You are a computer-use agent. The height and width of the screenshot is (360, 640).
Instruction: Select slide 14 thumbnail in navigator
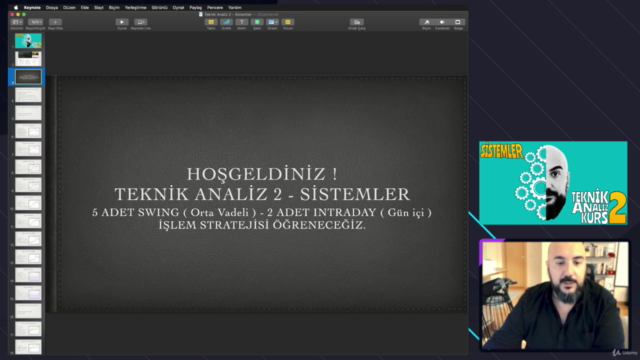28,275
